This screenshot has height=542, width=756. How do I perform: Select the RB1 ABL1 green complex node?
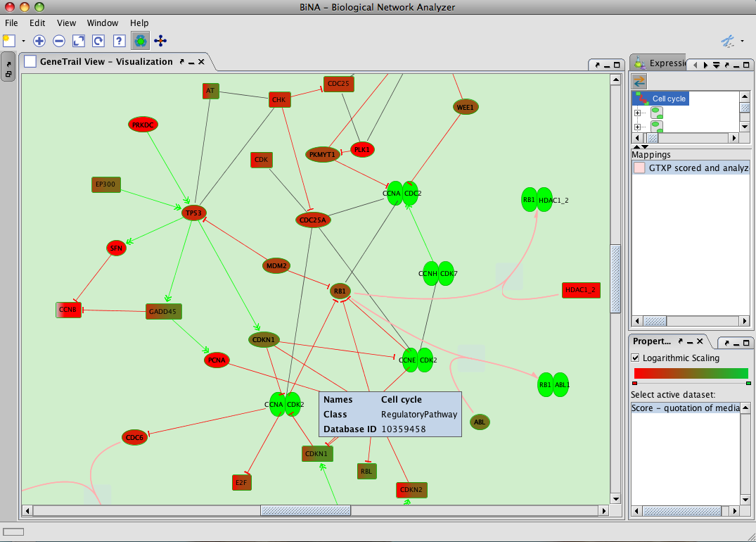tap(553, 384)
